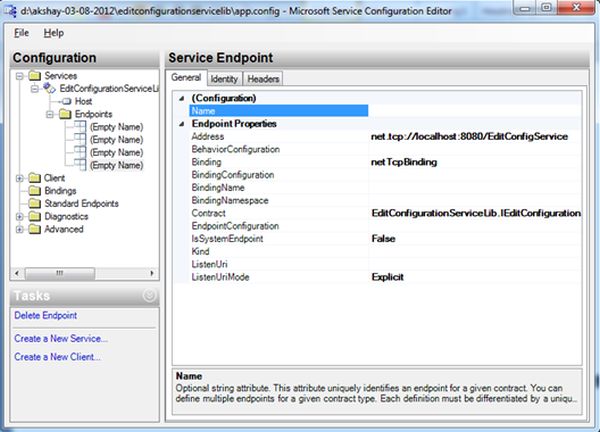
Task: Select the Binding property label
Action: pos(206,162)
